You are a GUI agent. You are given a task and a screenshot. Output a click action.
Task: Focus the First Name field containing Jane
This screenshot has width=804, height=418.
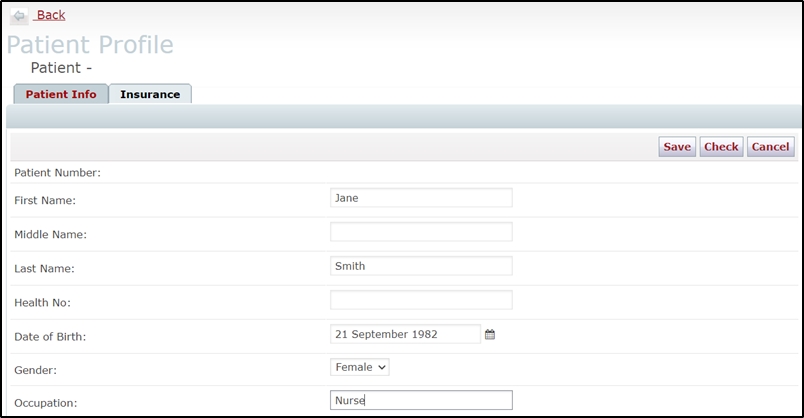pyautogui.click(x=421, y=198)
